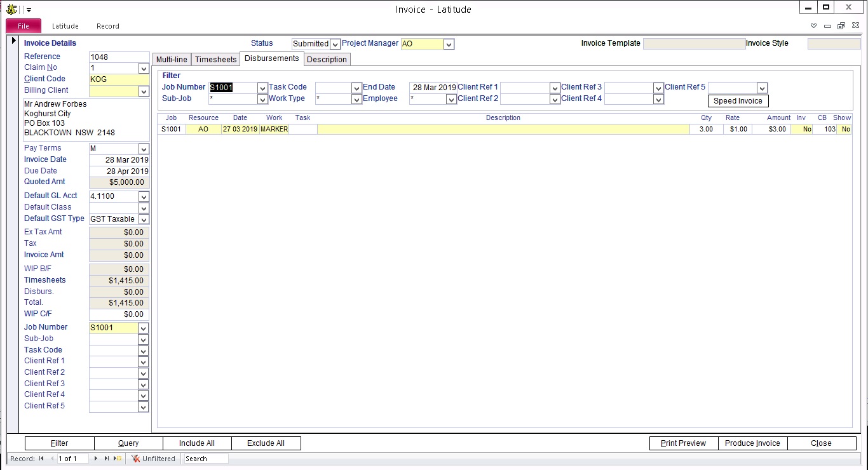
Task: Click the Client Code field KOG
Action: (x=119, y=79)
